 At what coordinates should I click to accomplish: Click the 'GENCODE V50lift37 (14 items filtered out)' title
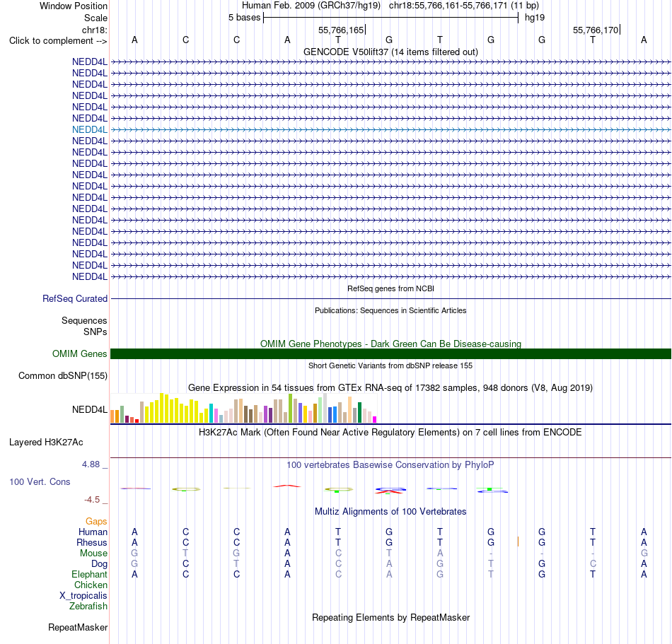(390, 52)
